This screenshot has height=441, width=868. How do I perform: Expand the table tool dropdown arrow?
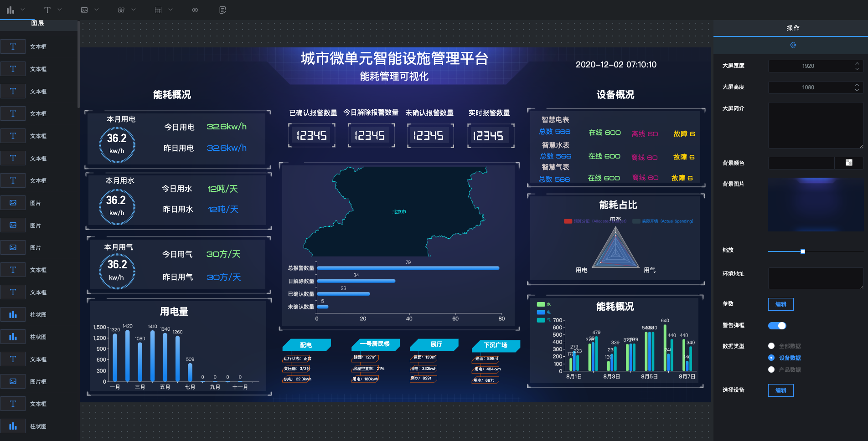[x=170, y=9]
